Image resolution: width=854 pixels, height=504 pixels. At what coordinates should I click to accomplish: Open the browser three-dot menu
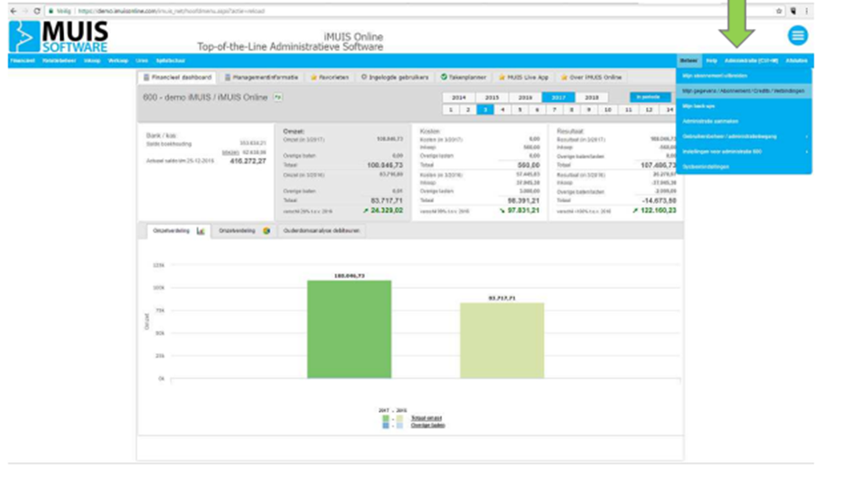[807, 11]
